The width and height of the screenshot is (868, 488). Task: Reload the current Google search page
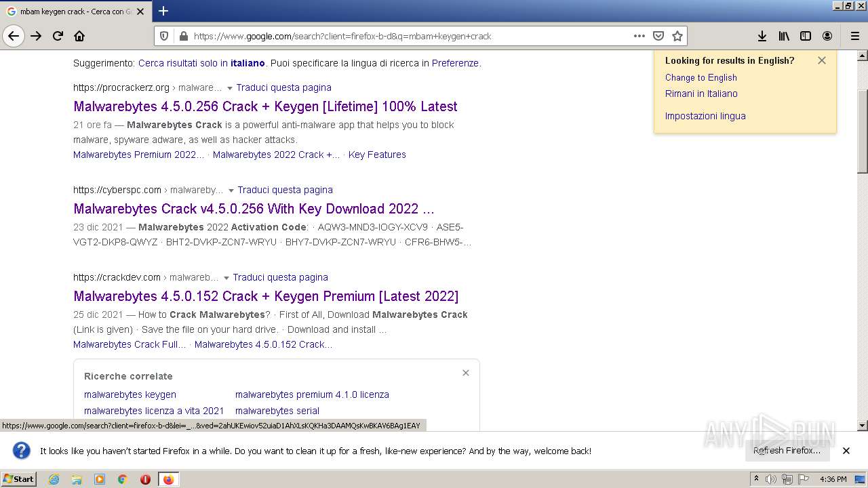pyautogui.click(x=58, y=36)
